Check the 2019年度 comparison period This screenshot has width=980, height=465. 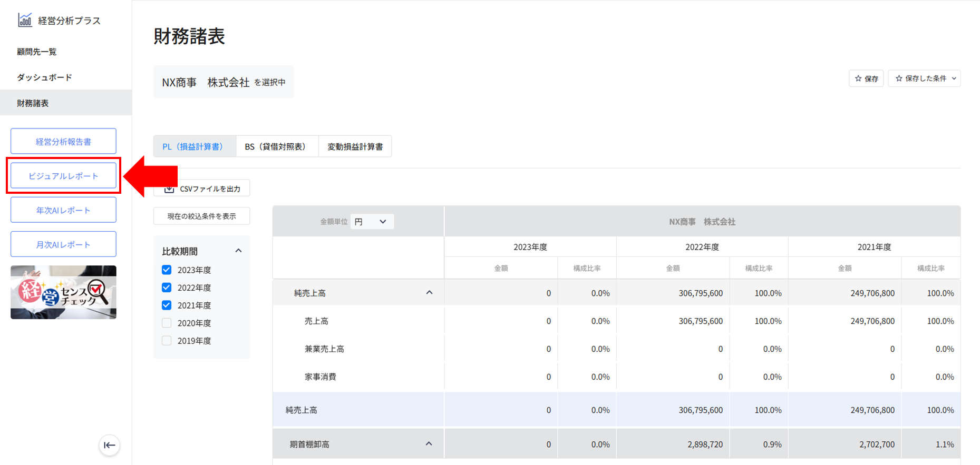(x=167, y=341)
